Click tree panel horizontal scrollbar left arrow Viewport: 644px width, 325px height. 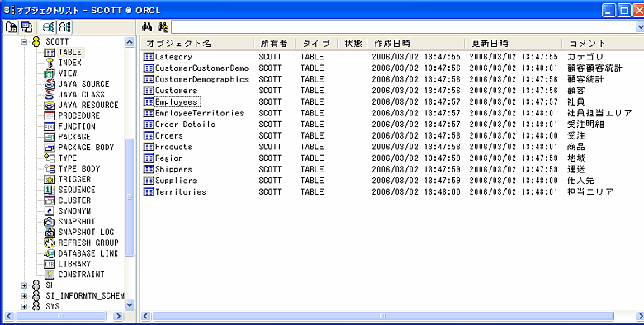9,316
